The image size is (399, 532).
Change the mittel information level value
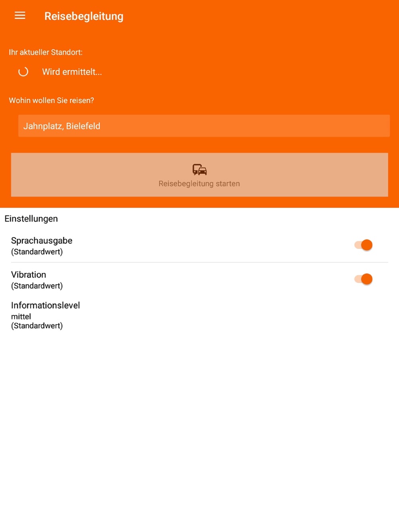pos(21,317)
